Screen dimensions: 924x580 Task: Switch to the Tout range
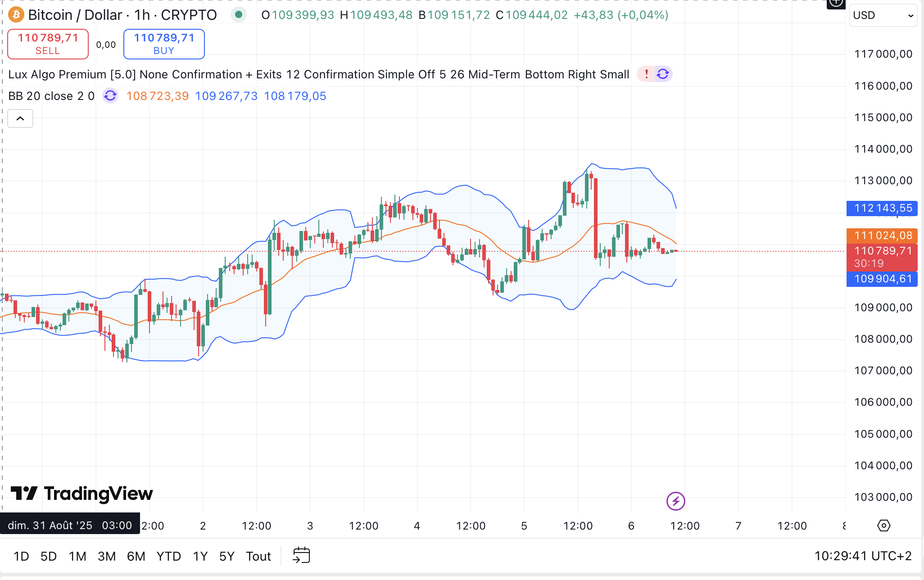coord(258,556)
